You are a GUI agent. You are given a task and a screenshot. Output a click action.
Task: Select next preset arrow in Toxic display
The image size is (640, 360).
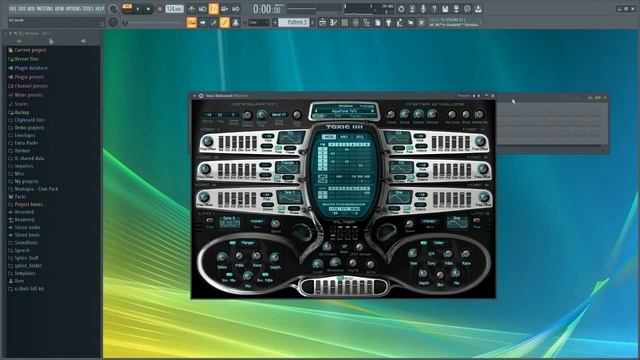pyautogui.click(x=372, y=111)
